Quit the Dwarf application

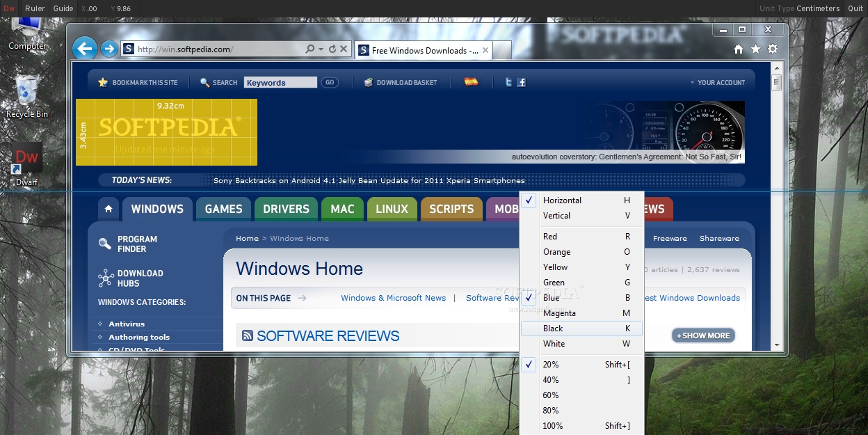click(x=855, y=8)
